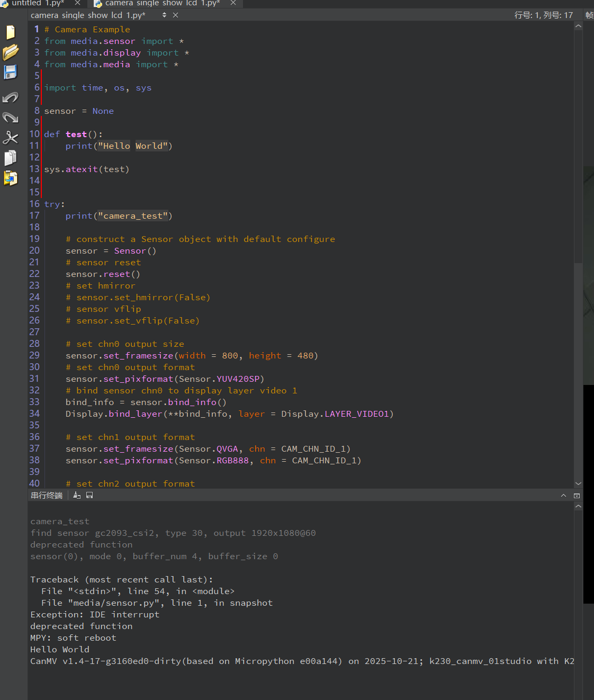This screenshot has width=594, height=700.
Task: Open a file with the folder icon
Action: (11, 52)
